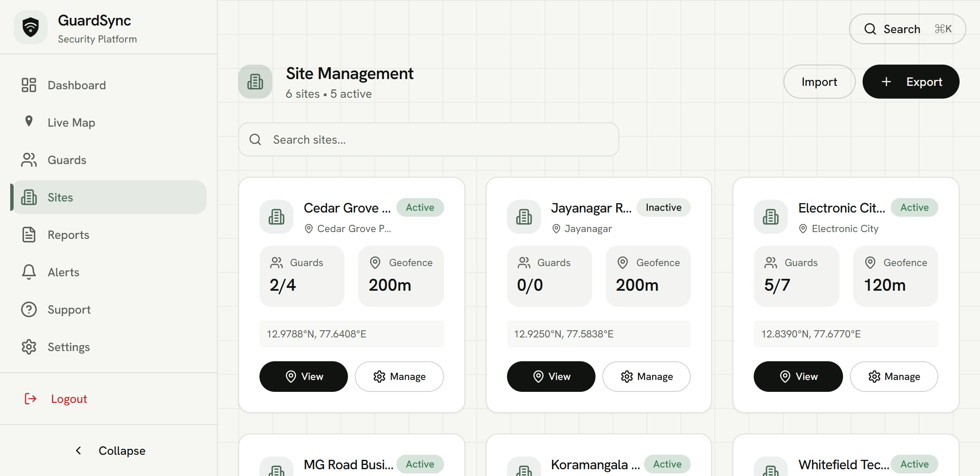Click the GuardSync shield logo icon

(31, 28)
